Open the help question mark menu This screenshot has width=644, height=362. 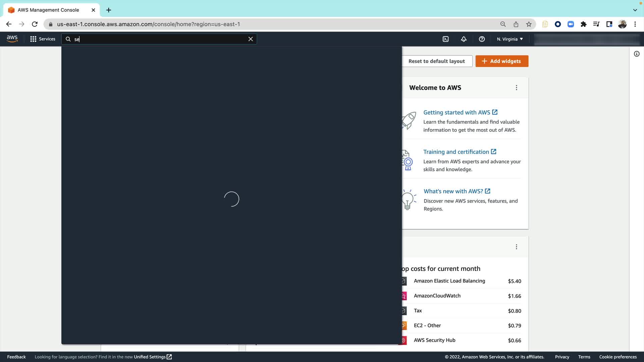[482, 39]
